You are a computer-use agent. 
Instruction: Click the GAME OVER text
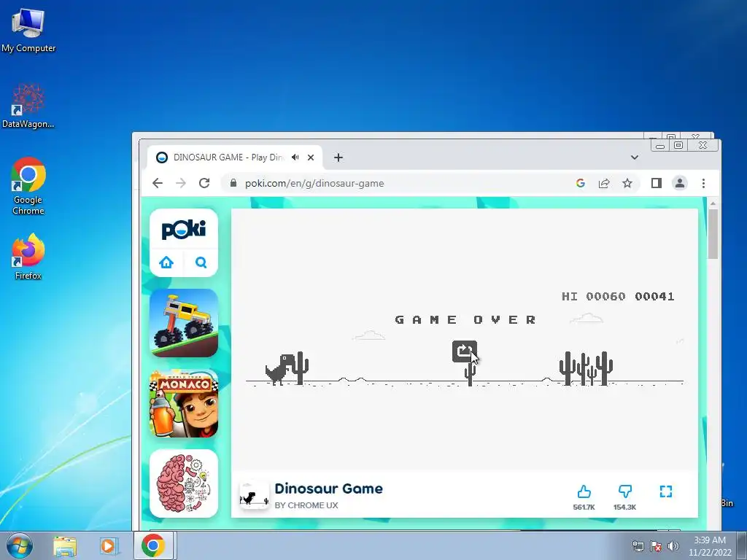[466, 319]
